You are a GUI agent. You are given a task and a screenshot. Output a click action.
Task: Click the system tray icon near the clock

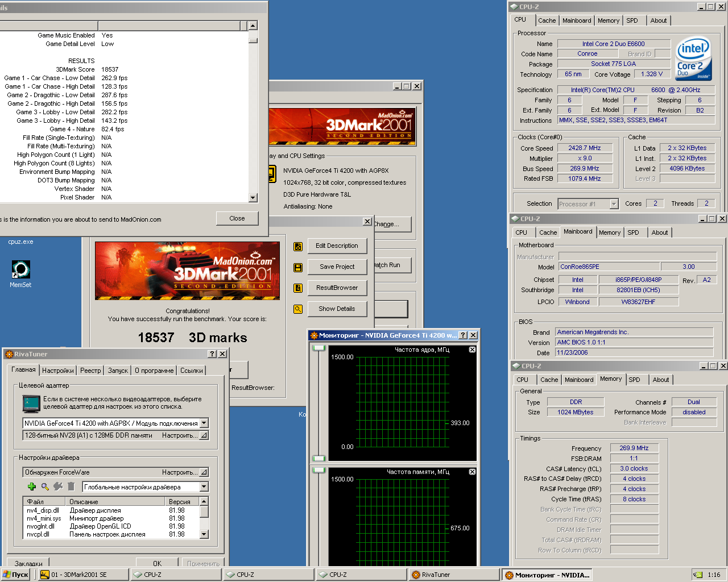[x=697, y=575]
